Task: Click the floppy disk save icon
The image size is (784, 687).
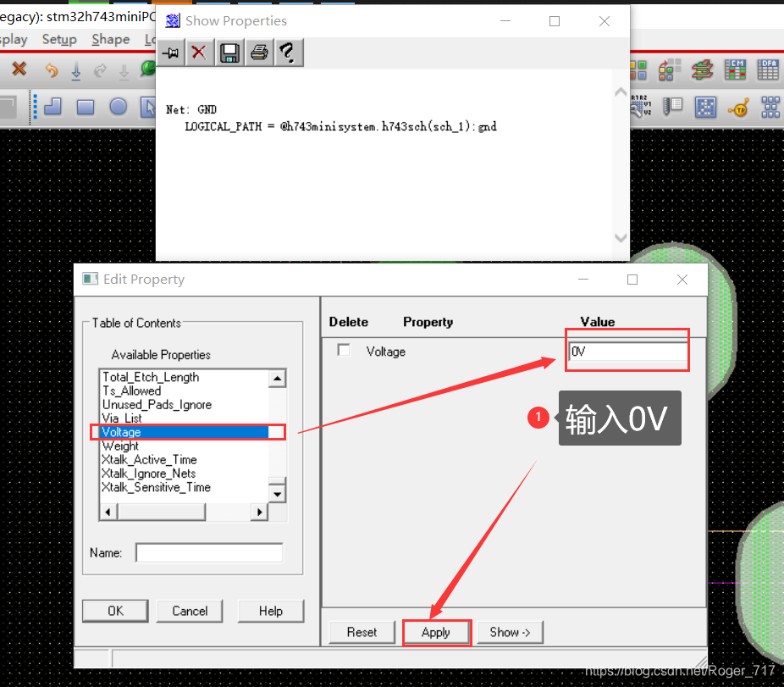Action: pos(229,53)
